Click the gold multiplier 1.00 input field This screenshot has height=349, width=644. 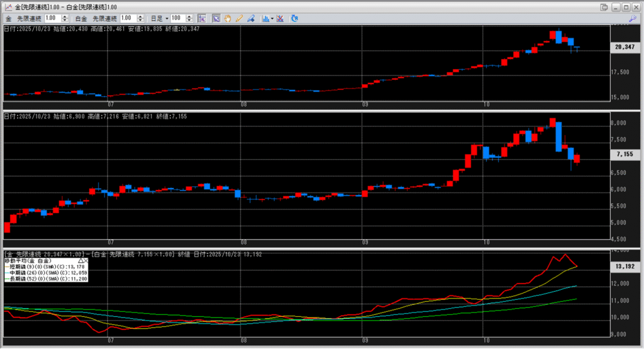(52, 19)
